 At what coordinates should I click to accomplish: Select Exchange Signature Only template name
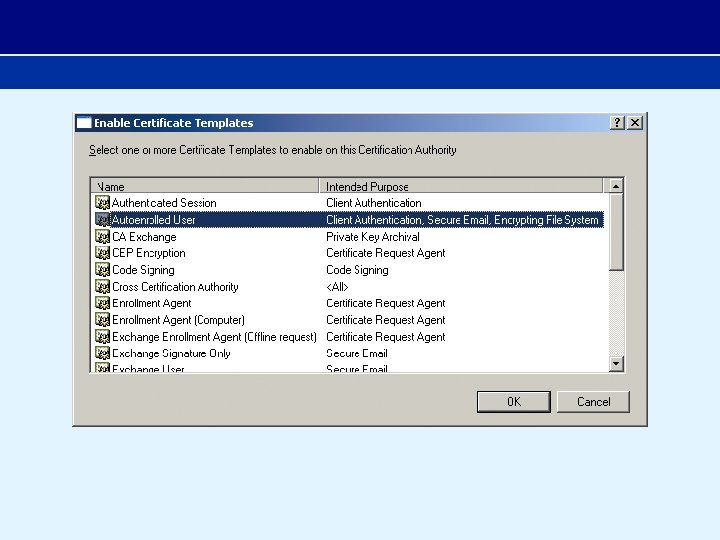coord(171,354)
